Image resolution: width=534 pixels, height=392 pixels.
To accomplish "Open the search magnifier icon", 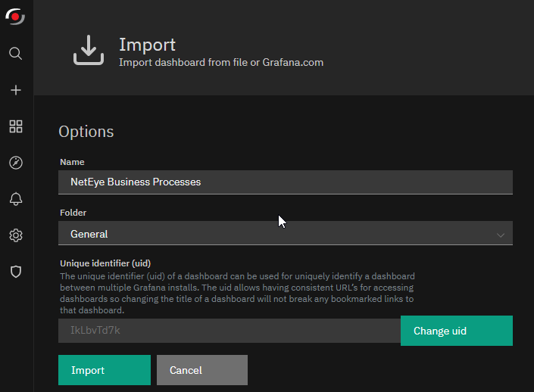I will (x=16, y=54).
